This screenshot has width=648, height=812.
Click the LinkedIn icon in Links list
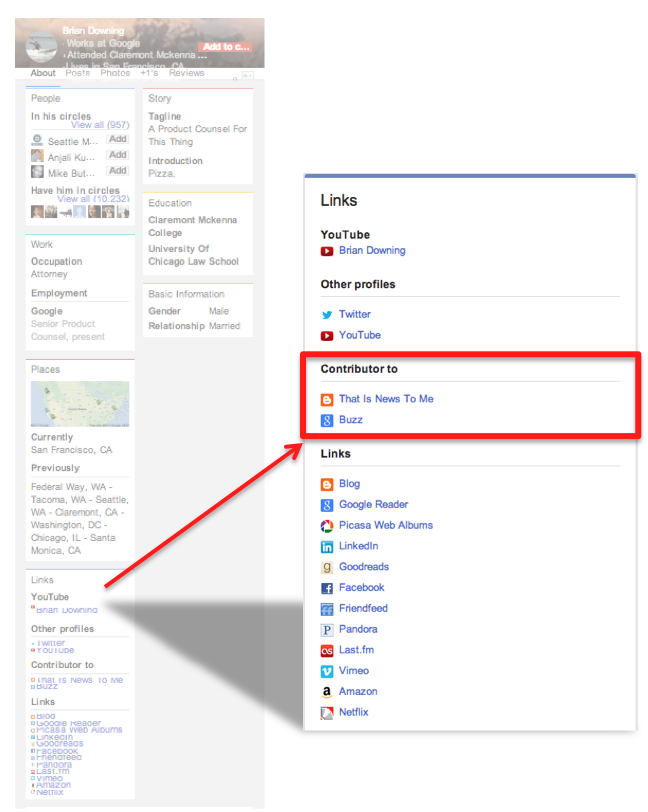pyautogui.click(x=327, y=547)
